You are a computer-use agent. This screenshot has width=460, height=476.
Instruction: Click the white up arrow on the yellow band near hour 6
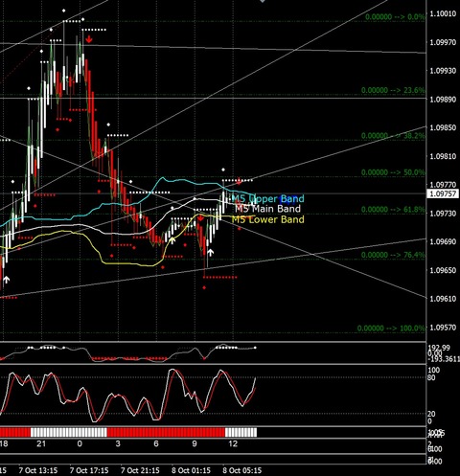point(172,240)
